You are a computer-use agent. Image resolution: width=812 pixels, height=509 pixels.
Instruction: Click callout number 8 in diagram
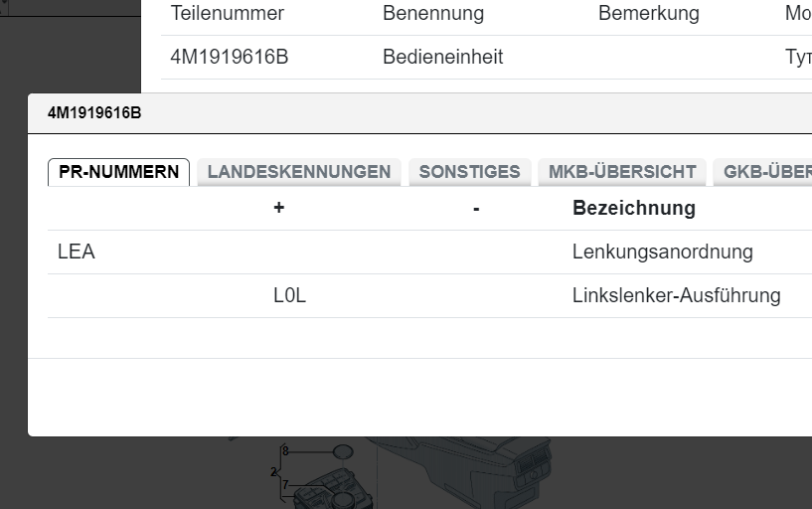click(x=285, y=451)
